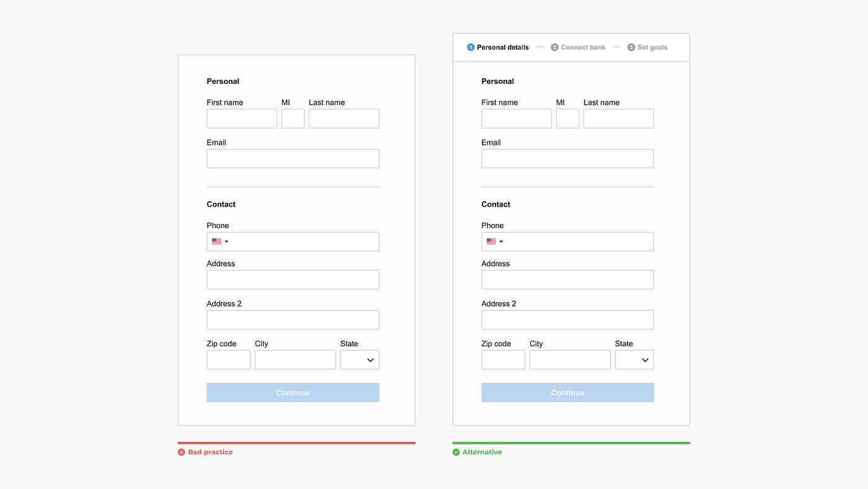Focus the Zip code field in the Bad practice form
The height and width of the screenshot is (489, 868).
point(229,360)
